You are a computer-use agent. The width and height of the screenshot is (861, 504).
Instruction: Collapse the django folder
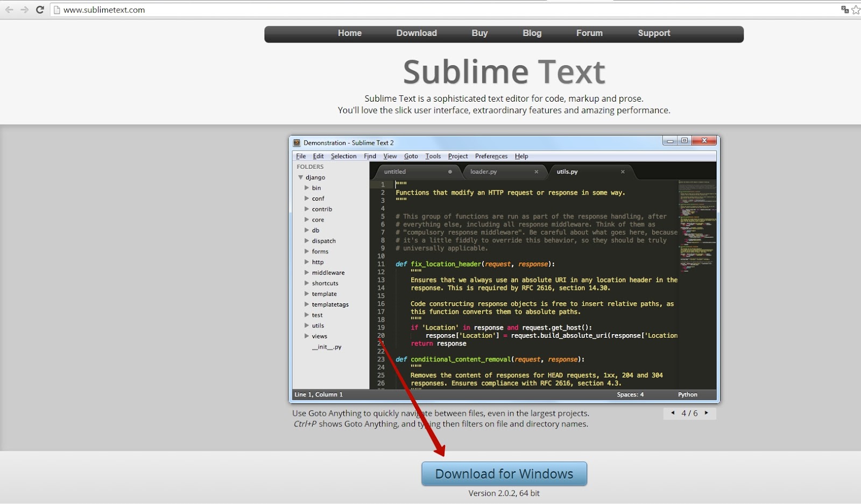point(301,177)
